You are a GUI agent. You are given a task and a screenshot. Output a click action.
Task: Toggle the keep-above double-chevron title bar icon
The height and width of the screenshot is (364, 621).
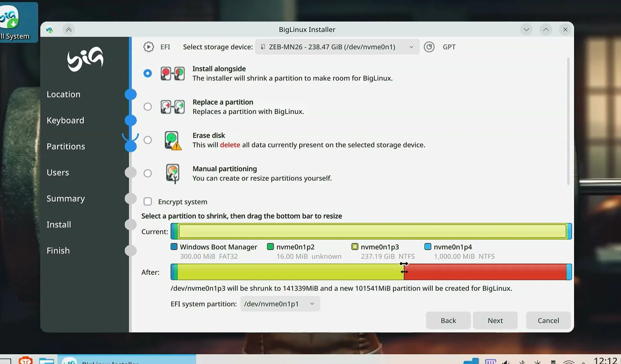[x=69, y=29]
